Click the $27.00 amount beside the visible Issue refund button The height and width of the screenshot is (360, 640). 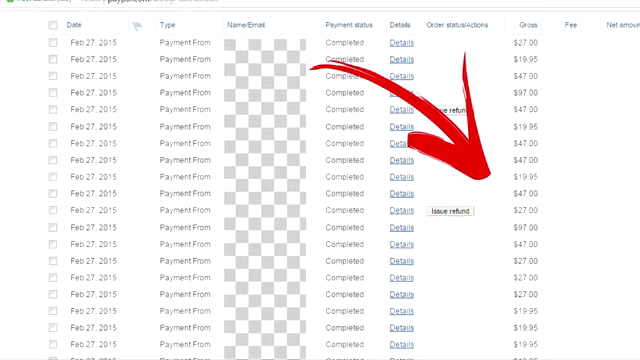click(526, 210)
